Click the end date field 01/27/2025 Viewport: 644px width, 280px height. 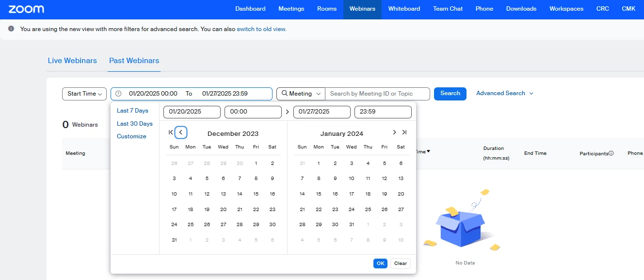coord(322,112)
